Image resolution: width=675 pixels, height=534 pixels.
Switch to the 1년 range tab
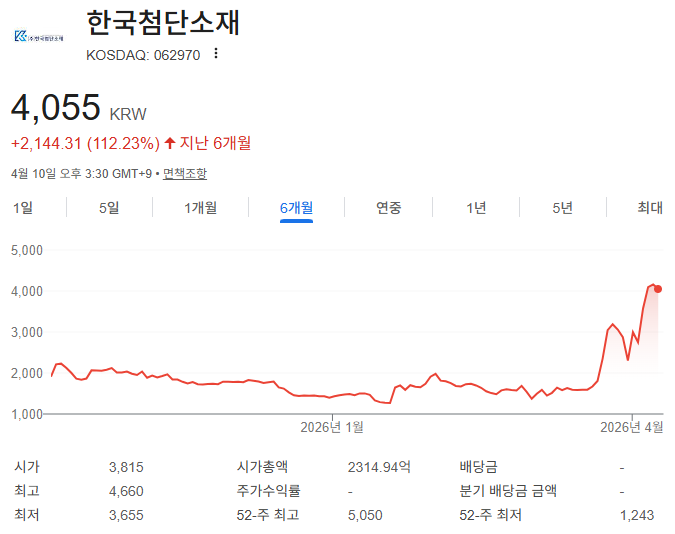[x=476, y=208]
